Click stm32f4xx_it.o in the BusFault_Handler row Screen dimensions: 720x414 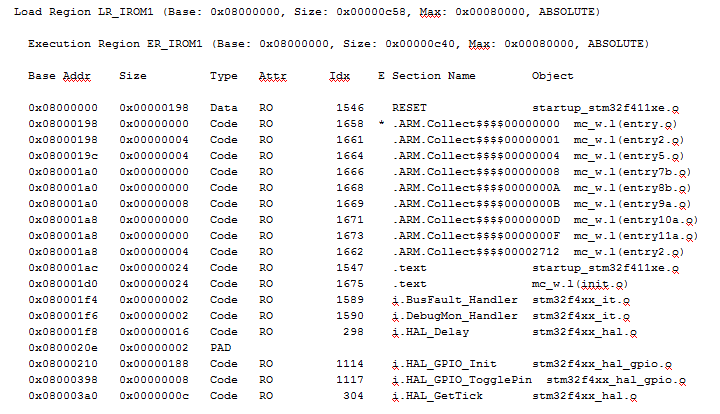581,300
